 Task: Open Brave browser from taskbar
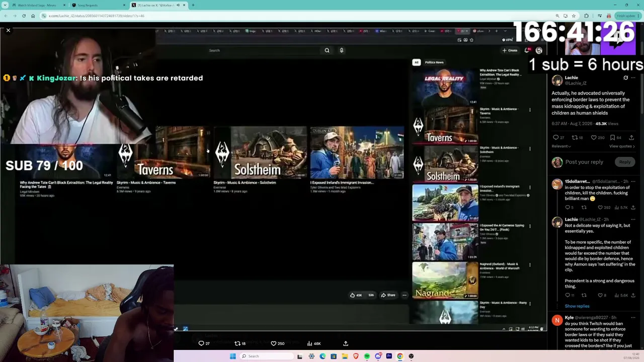click(356, 356)
